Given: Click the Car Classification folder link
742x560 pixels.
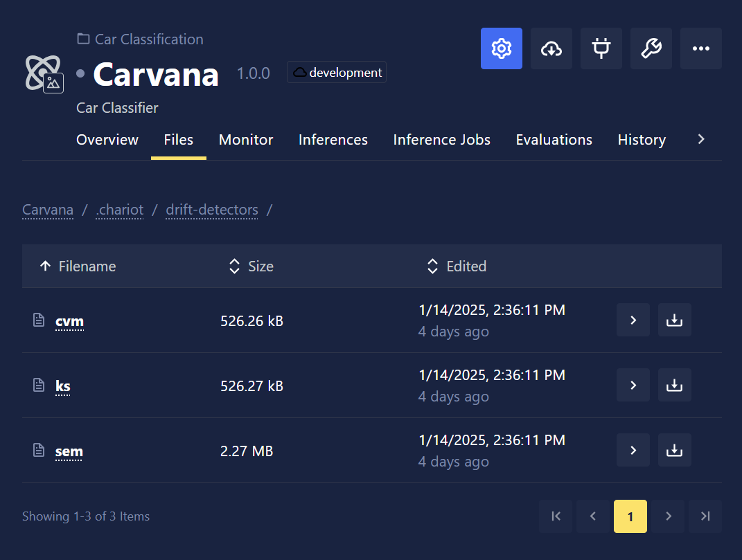Looking at the screenshot, I should [x=140, y=39].
